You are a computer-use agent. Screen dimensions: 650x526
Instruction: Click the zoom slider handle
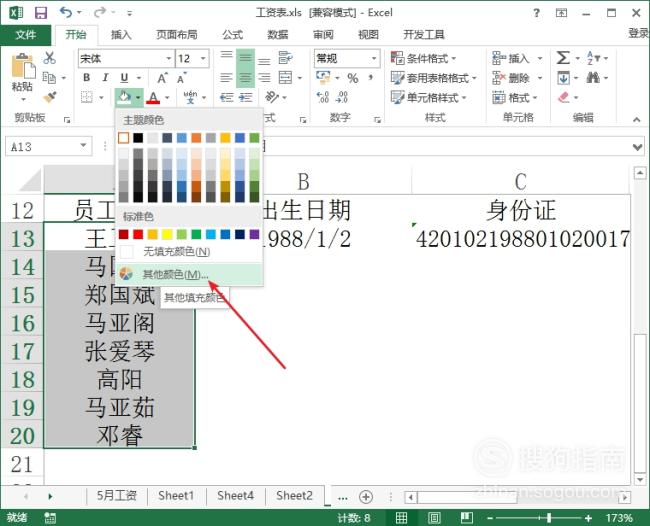pyautogui.click(x=549, y=518)
